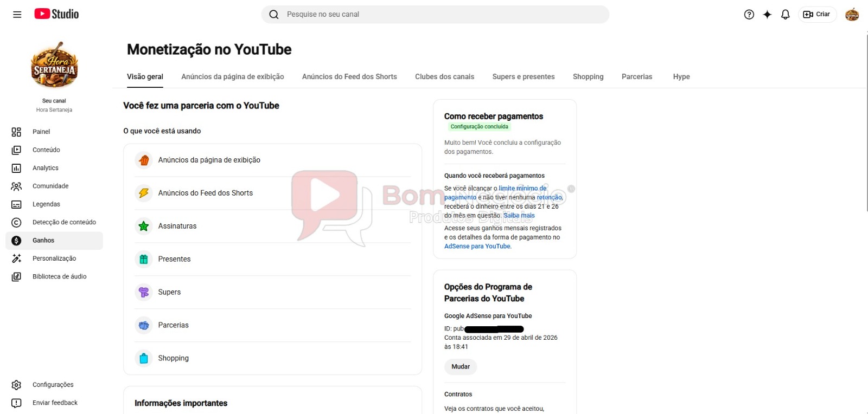Screen dimensions: 868x414
Task: Click the Conteúdo sidebar icon
Action: (16, 150)
